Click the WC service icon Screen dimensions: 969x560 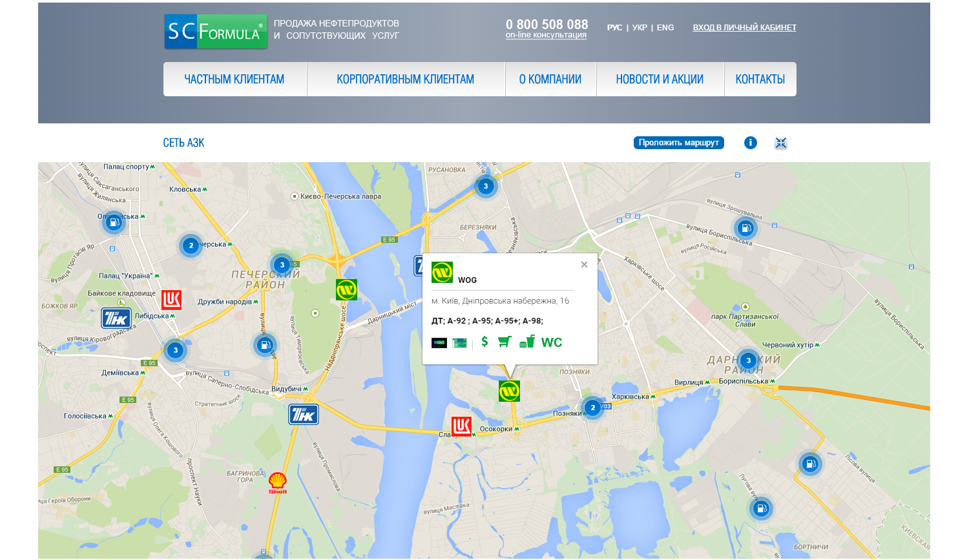pos(552,342)
